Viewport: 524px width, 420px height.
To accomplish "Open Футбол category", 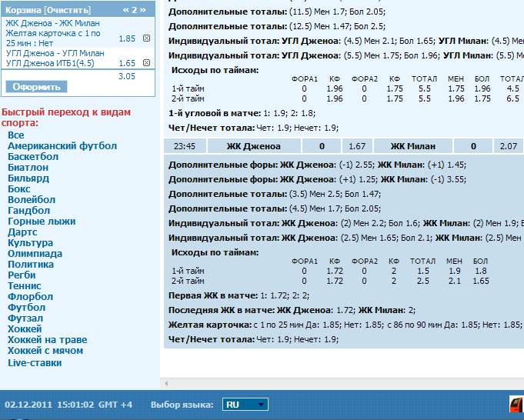I will coord(26,308).
